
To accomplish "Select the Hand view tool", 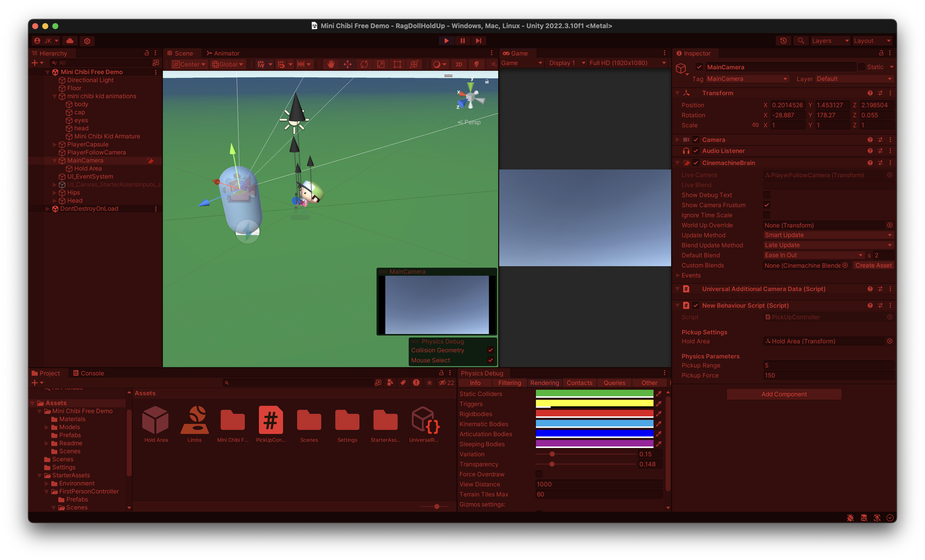I will (331, 65).
